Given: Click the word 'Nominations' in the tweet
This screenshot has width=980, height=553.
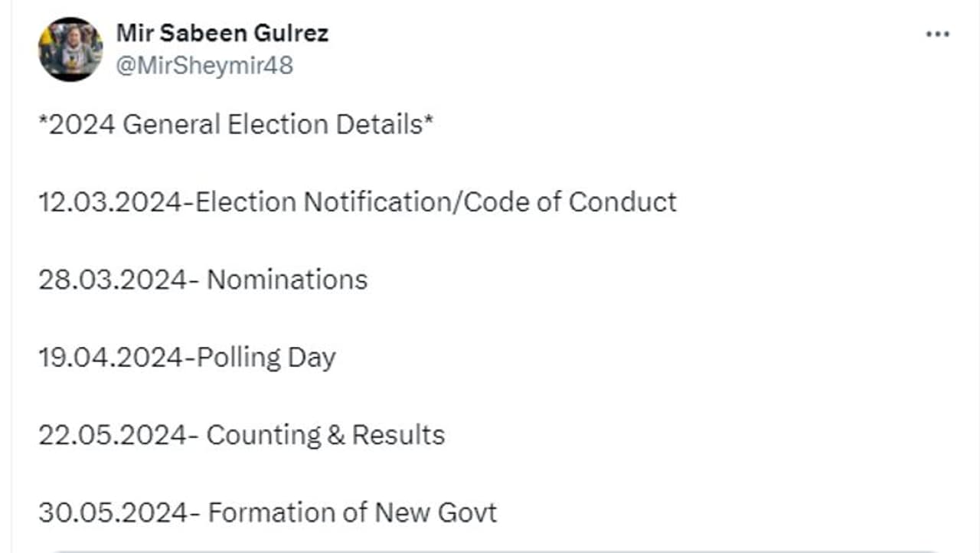Looking at the screenshot, I should point(287,280).
